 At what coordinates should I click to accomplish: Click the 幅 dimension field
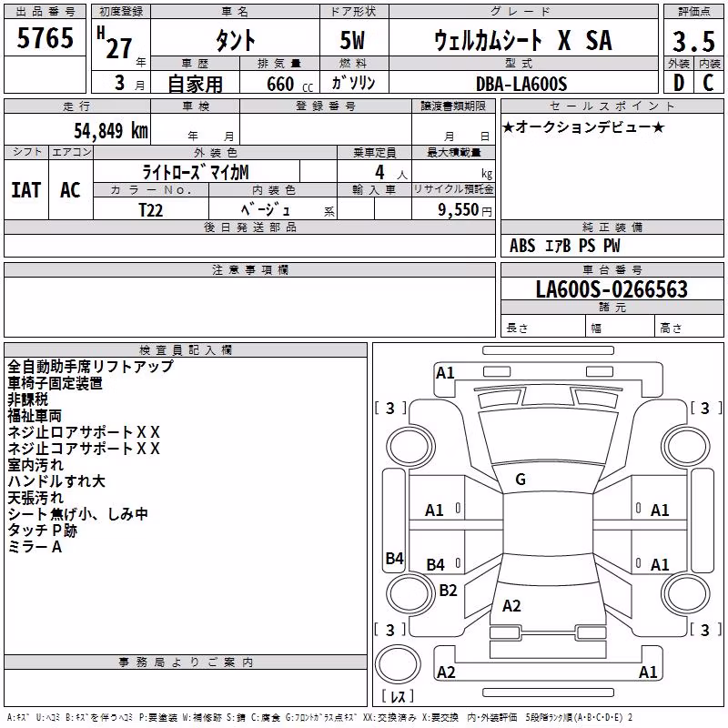(621, 328)
